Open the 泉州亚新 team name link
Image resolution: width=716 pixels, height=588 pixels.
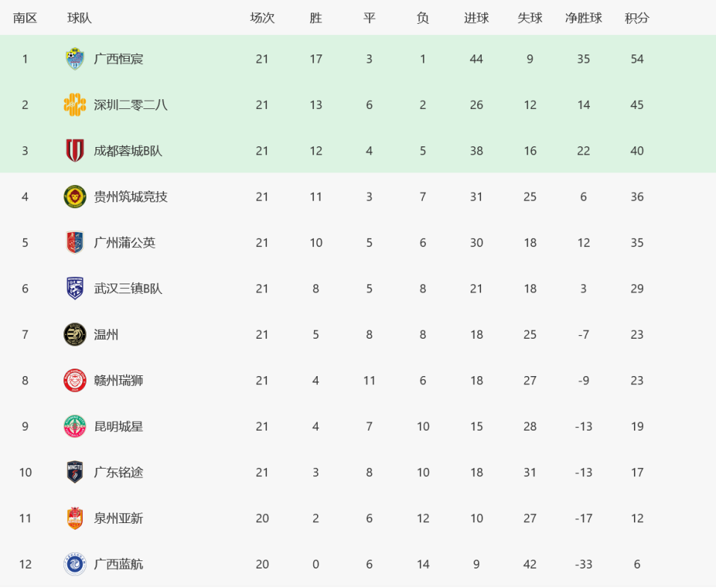pyautogui.click(x=119, y=519)
